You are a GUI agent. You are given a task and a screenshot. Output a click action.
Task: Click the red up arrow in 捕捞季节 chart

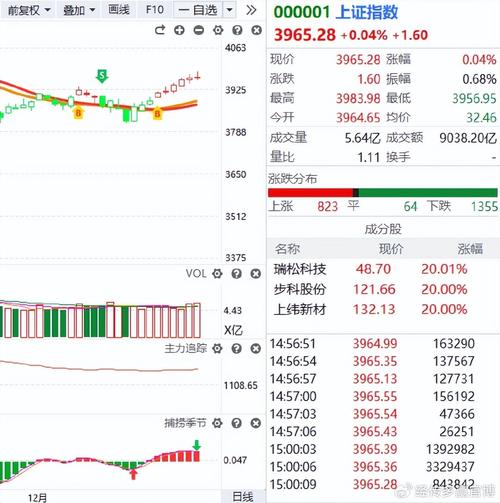pyautogui.click(x=133, y=474)
